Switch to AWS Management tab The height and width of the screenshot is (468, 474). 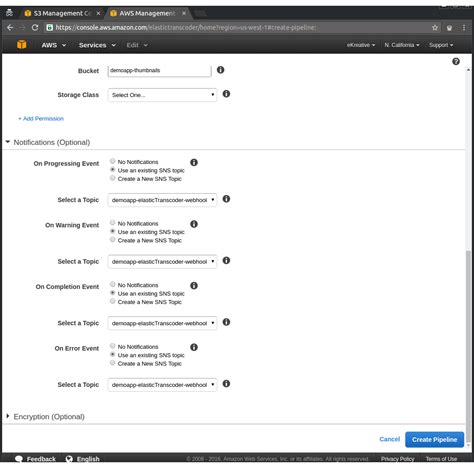pyautogui.click(x=147, y=13)
